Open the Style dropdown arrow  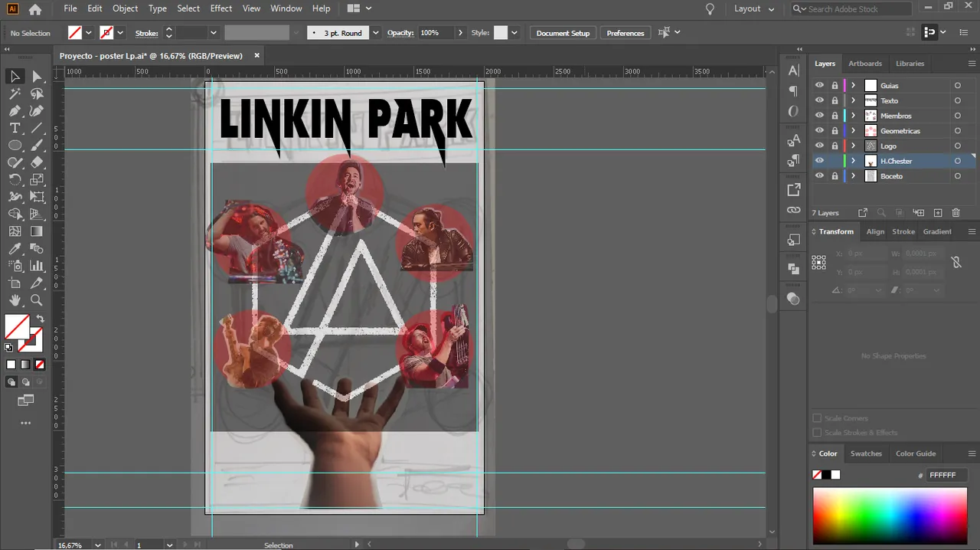514,33
